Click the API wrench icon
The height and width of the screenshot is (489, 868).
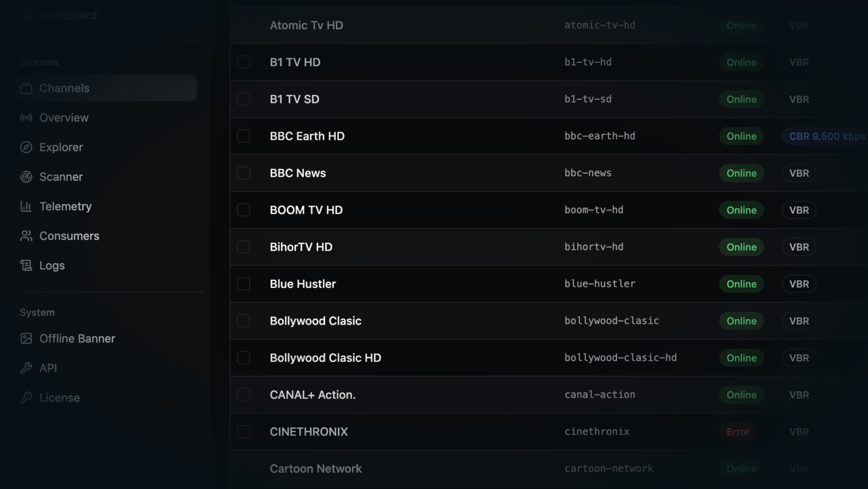click(26, 367)
